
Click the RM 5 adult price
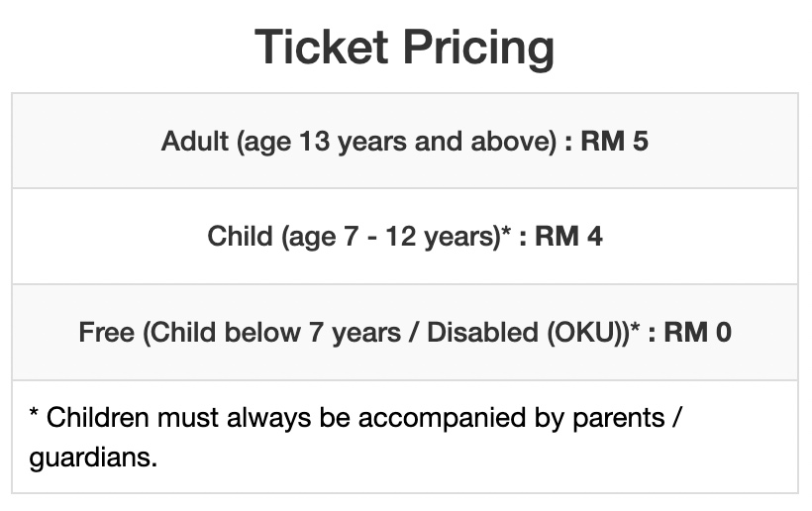tap(614, 141)
